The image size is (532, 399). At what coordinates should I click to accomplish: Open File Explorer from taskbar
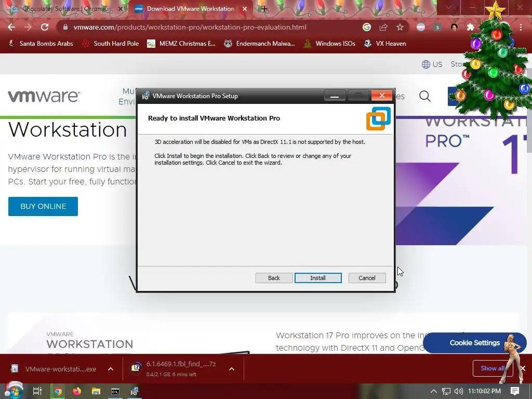click(x=96, y=391)
